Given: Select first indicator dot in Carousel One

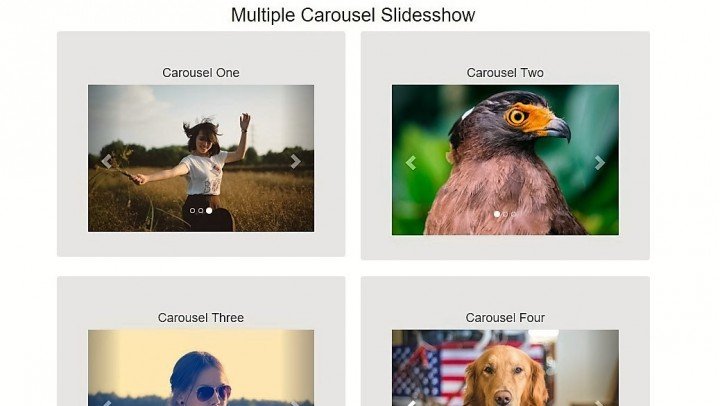Looking at the screenshot, I should click(x=192, y=211).
